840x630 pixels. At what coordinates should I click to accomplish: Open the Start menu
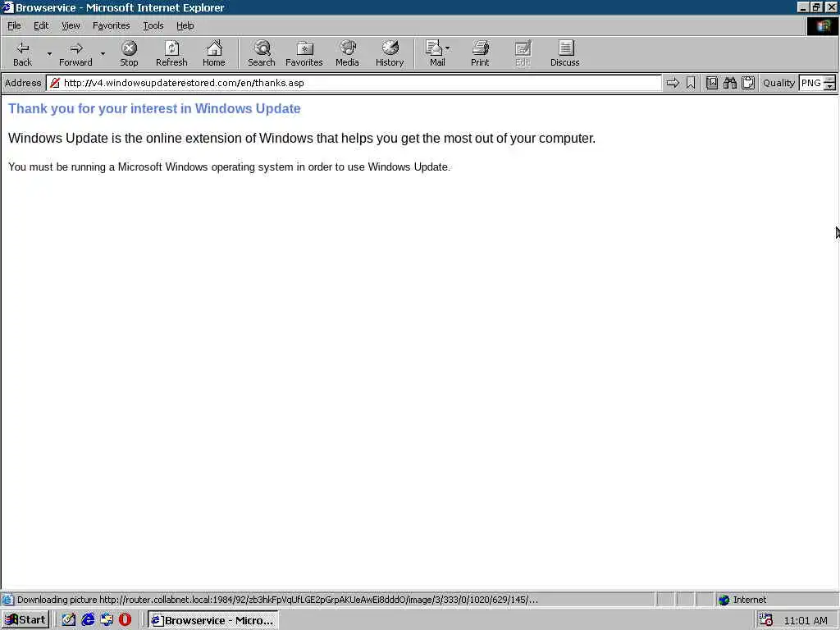(x=25, y=620)
